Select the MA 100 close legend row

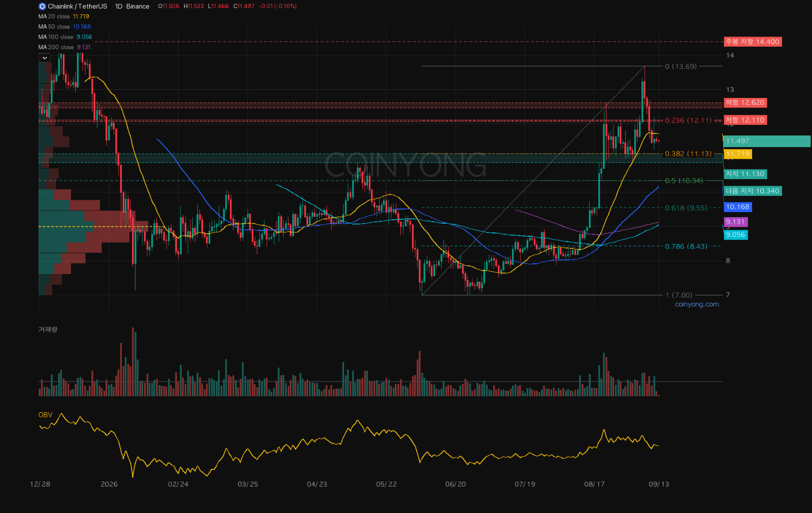[65, 37]
